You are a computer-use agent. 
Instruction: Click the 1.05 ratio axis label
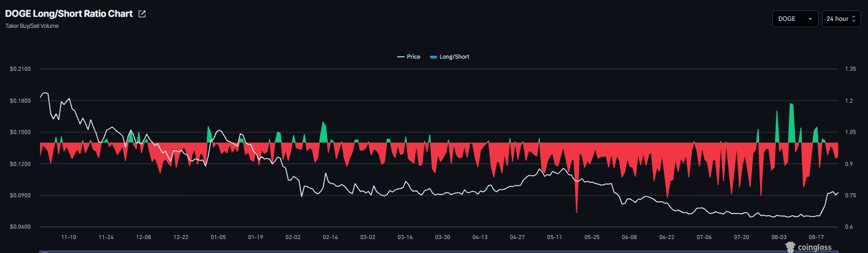point(851,132)
